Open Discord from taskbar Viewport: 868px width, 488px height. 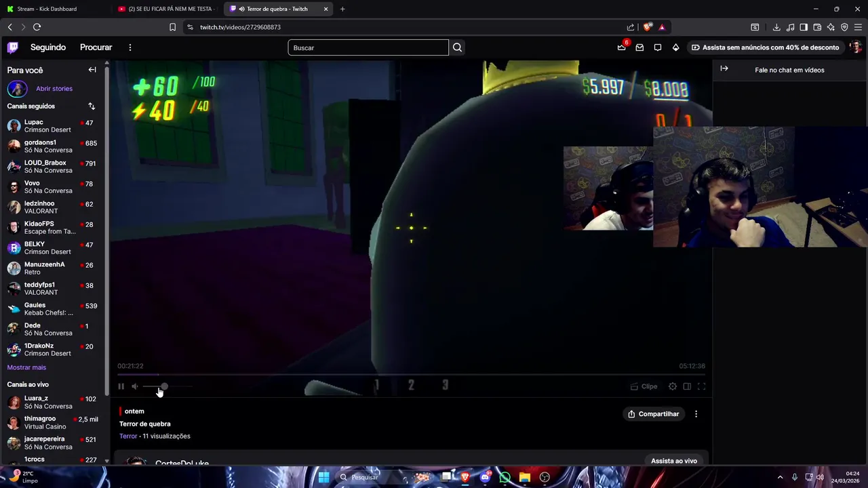tap(485, 477)
